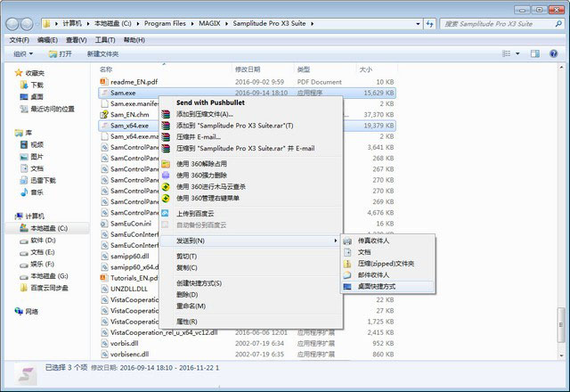Choose Send with Pushbullet in the context menu

click(251, 103)
